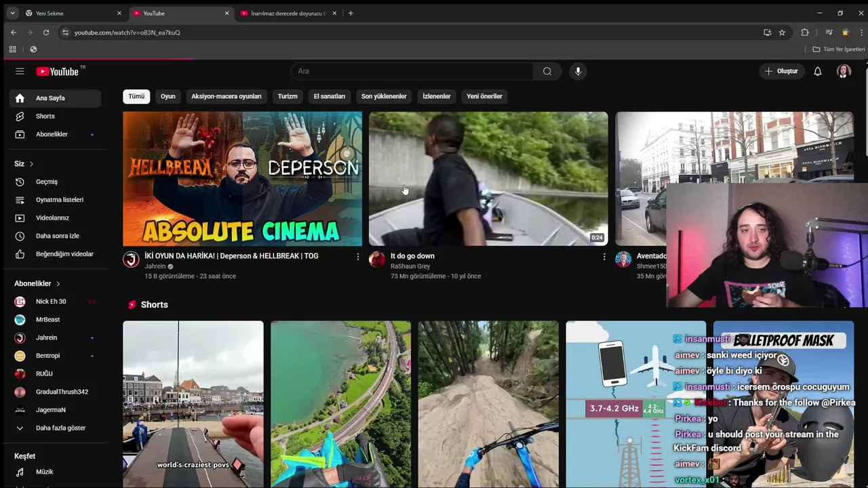Open Beğendiğim videolar list
The height and width of the screenshot is (488, 868).
pos(55,254)
